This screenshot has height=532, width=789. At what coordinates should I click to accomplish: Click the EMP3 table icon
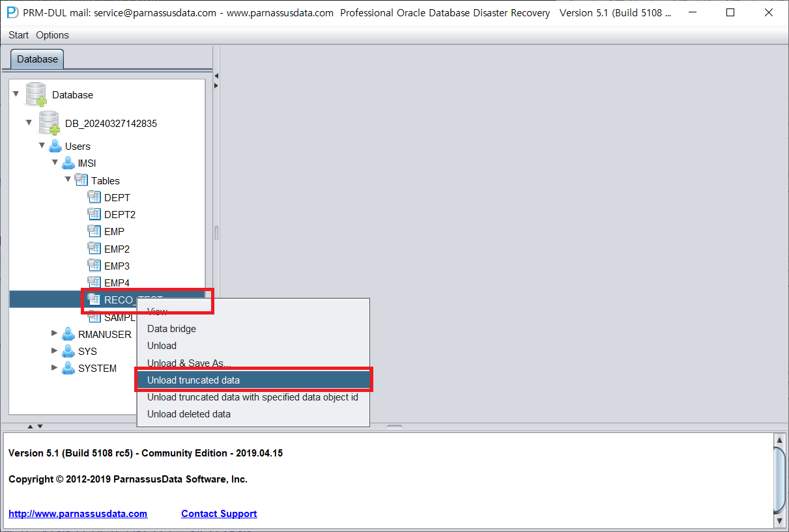click(x=94, y=266)
